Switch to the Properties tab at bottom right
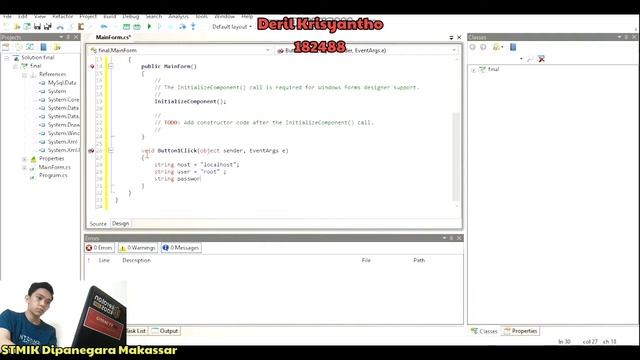 click(521, 331)
